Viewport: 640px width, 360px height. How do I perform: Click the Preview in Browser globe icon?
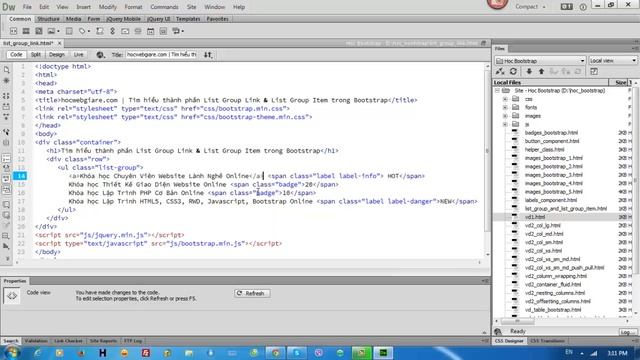click(x=100, y=55)
